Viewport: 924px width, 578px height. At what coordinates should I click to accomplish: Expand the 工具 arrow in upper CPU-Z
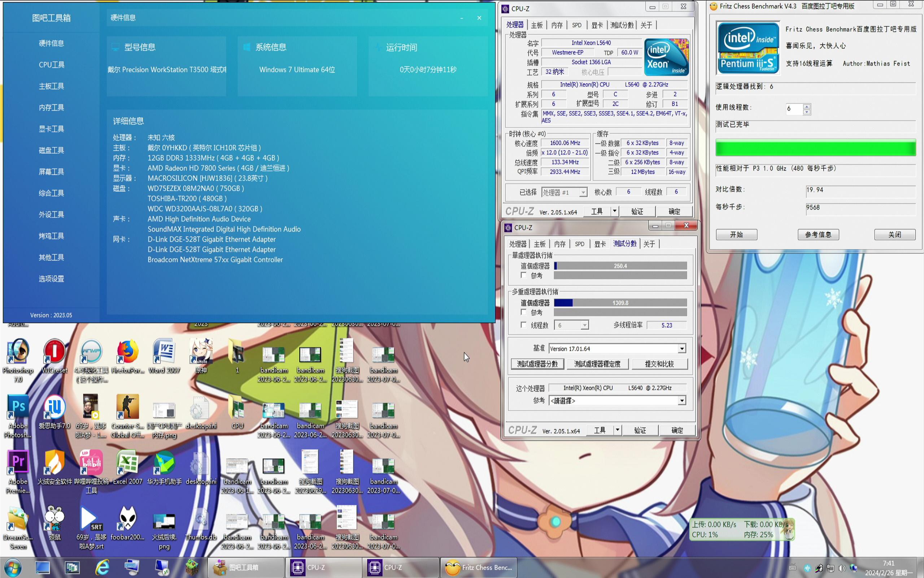click(614, 211)
